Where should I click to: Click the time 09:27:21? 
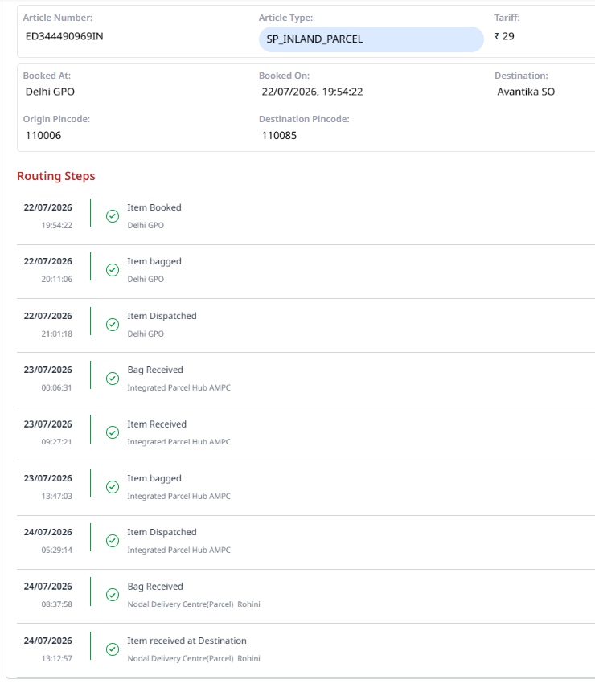[x=57, y=442]
